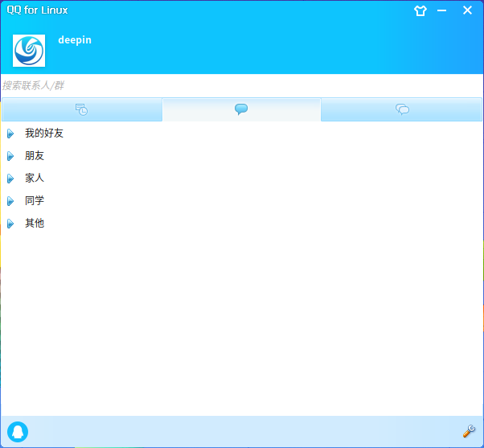Select the 同学 group label
This screenshot has width=484, height=448.
[35, 201]
